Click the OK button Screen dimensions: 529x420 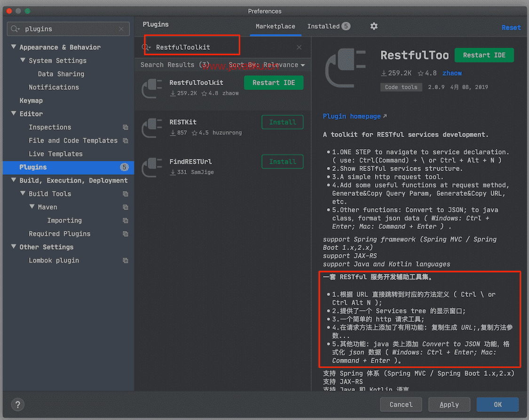click(497, 404)
